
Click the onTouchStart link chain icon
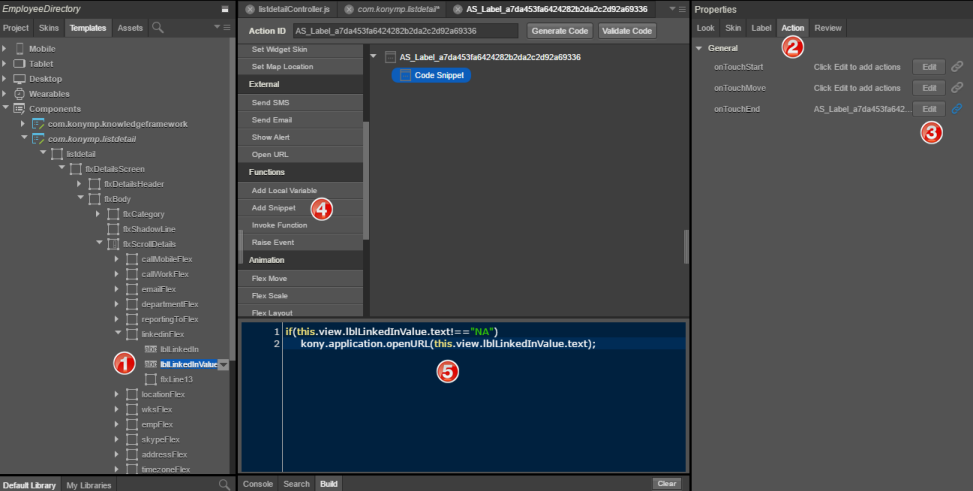(957, 66)
